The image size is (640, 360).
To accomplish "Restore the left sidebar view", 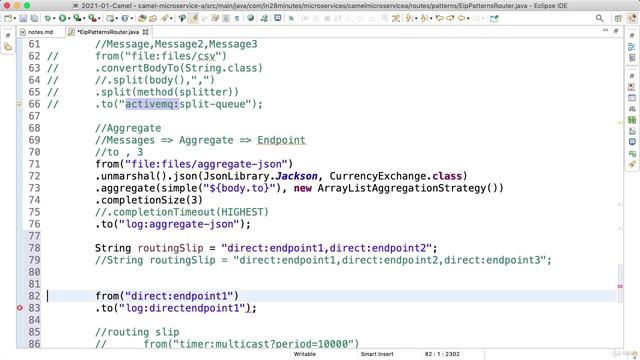I will (8, 36).
